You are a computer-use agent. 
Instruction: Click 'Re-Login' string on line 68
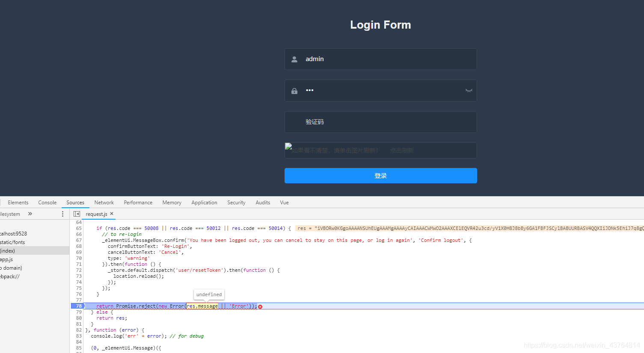175,246
